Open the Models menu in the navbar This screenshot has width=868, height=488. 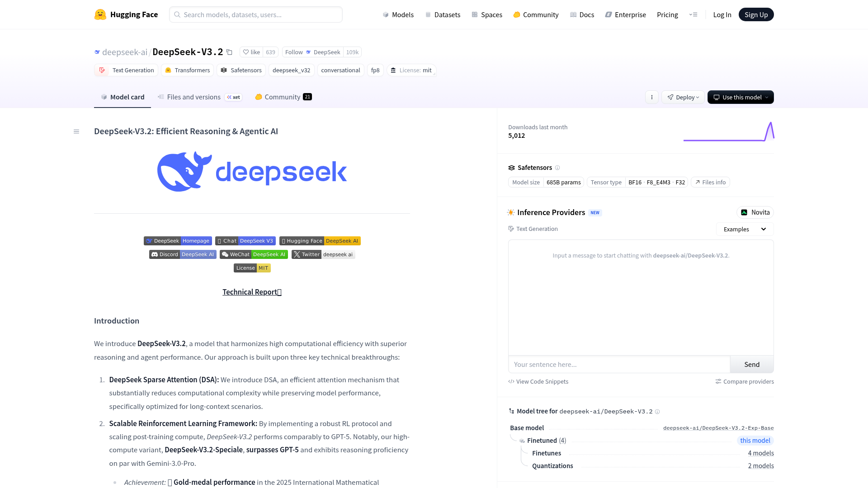pyautogui.click(x=398, y=14)
